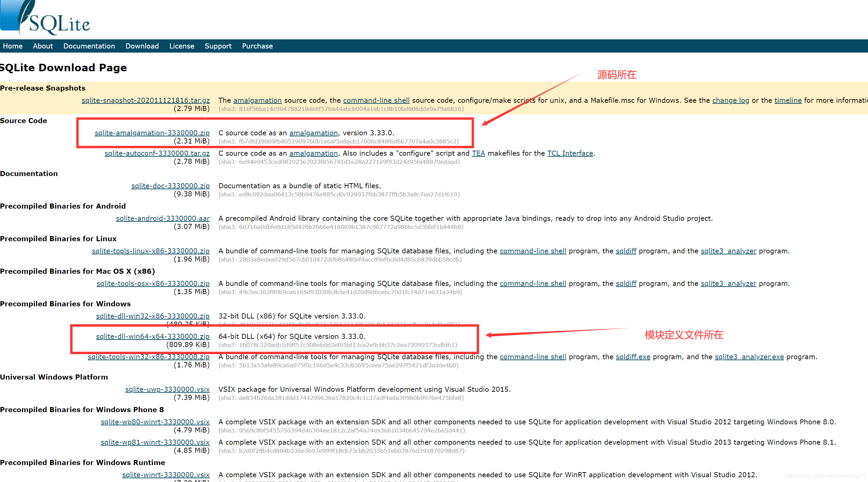The height and width of the screenshot is (482, 868).
Task: Click the '(809.89 KiB)' file size text
Action: click(188, 345)
